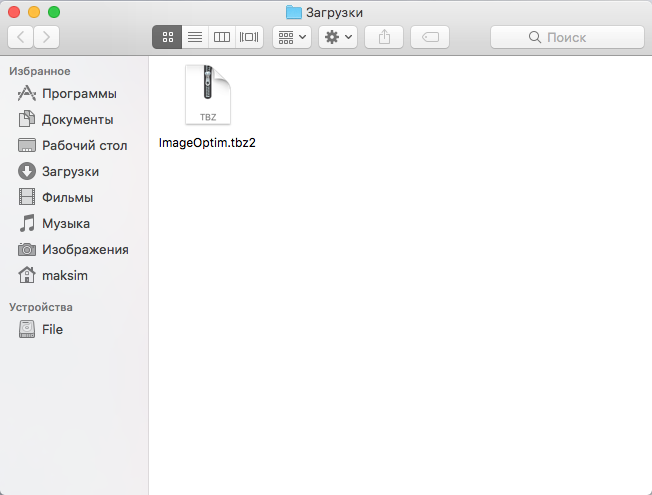Switch to column view mode

tap(222, 37)
